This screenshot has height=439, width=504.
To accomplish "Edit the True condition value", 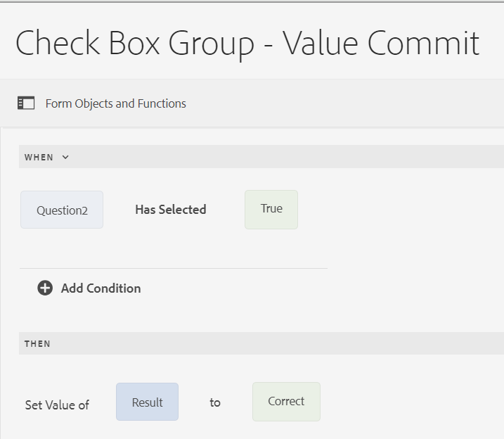I will point(271,209).
